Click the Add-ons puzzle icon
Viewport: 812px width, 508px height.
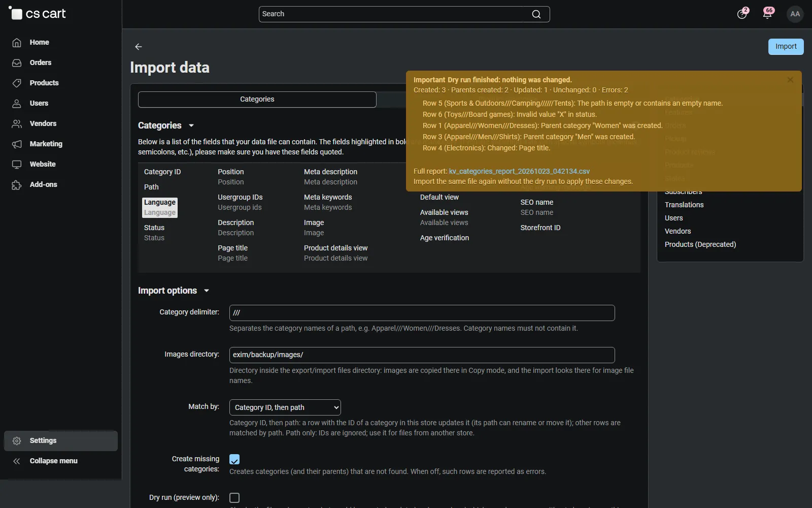[x=17, y=185]
